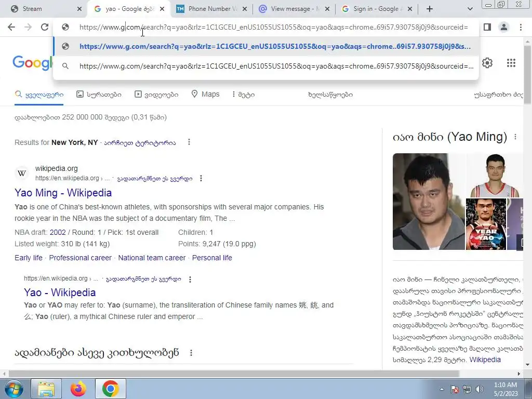This screenshot has height=399, width=532.
Task: Click Wikipedia link in knowledge panel
Action: pyautogui.click(x=485, y=360)
